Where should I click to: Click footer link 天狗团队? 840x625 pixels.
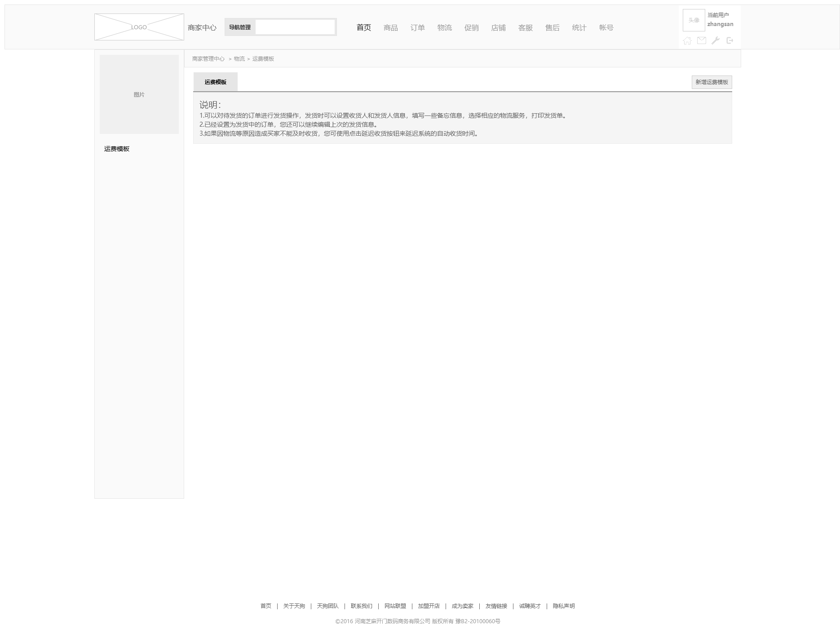point(328,606)
